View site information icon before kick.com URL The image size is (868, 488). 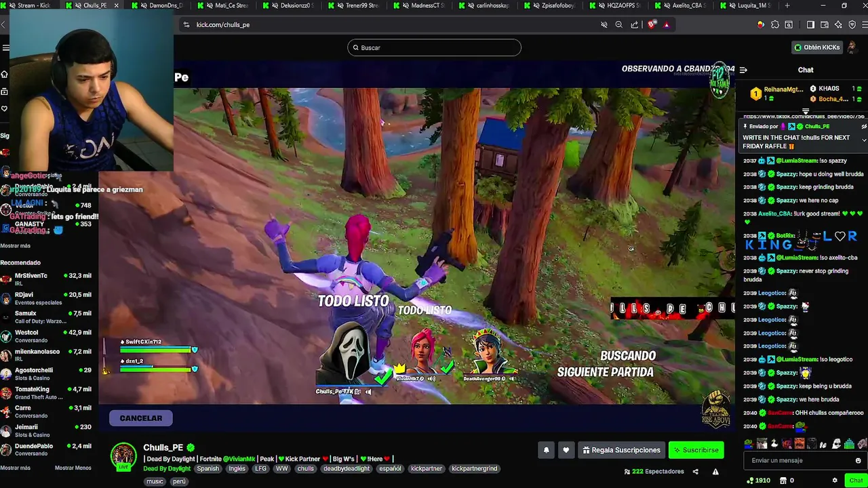pyautogui.click(x=186, y=24)
